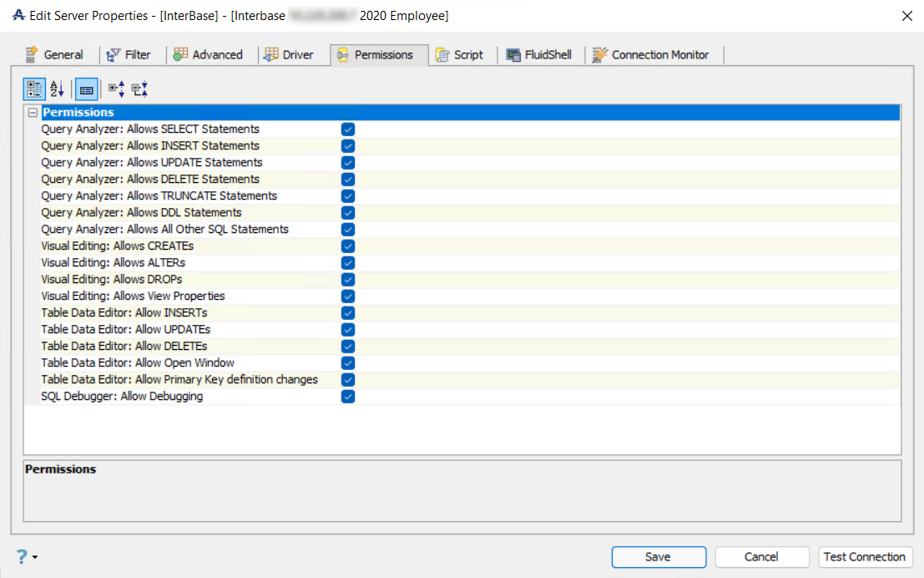This screenshot has height=578, width=924.
Task: Click the Save button
Action: point(659,557)
